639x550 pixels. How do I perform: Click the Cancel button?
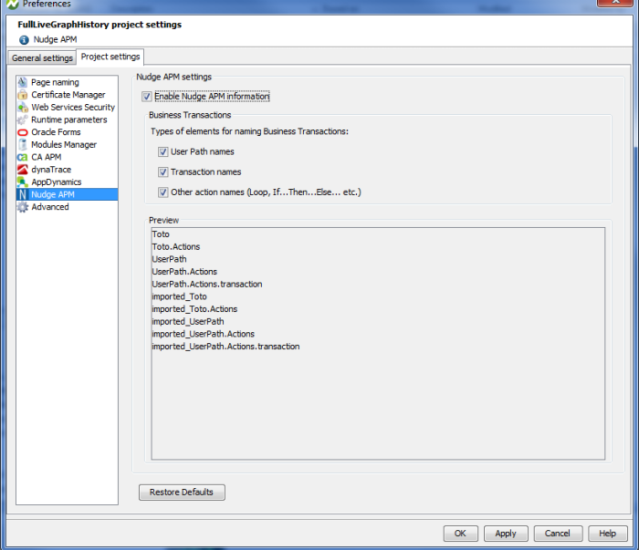[x=558, y=534]
